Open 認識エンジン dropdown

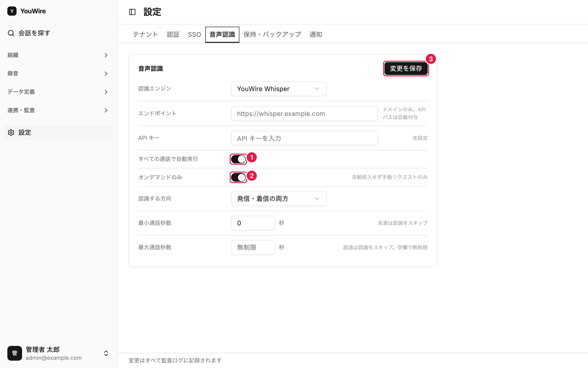[x=279, y=89]
